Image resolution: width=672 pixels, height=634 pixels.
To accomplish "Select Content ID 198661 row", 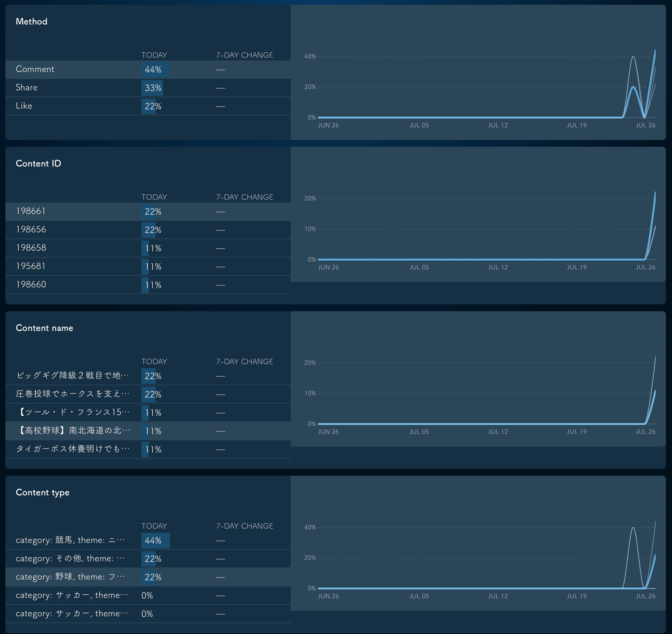I will click(x=148, y=212).
